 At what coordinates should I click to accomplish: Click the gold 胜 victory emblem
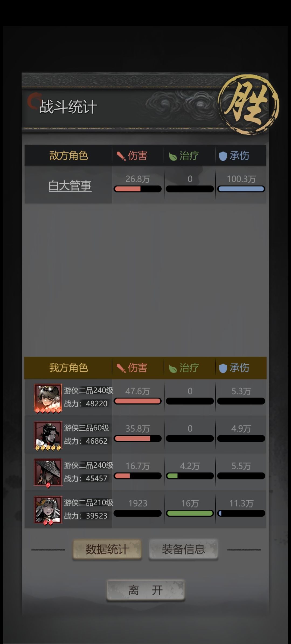point(248,105)
